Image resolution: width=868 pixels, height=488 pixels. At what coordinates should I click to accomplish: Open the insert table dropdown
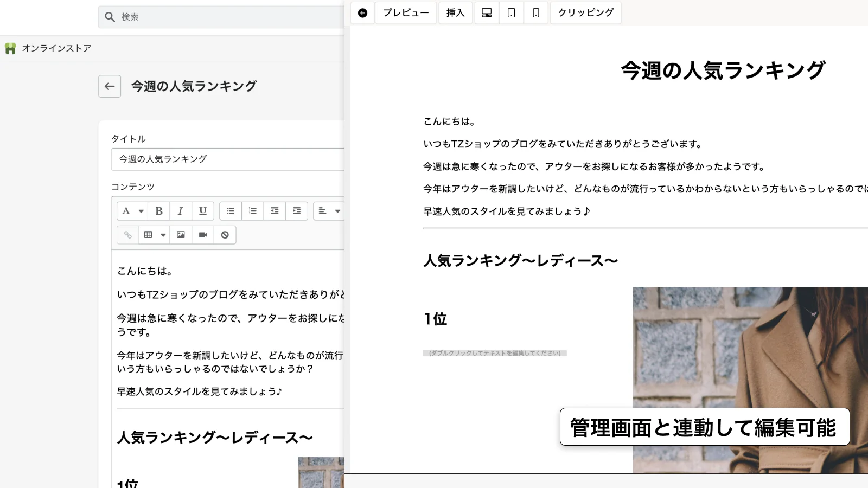(x=155, y=235)
